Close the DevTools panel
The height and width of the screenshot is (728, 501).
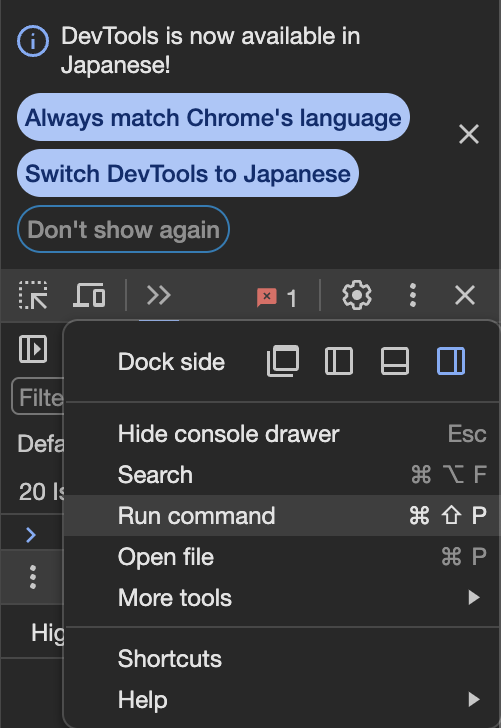pos(465,295)
